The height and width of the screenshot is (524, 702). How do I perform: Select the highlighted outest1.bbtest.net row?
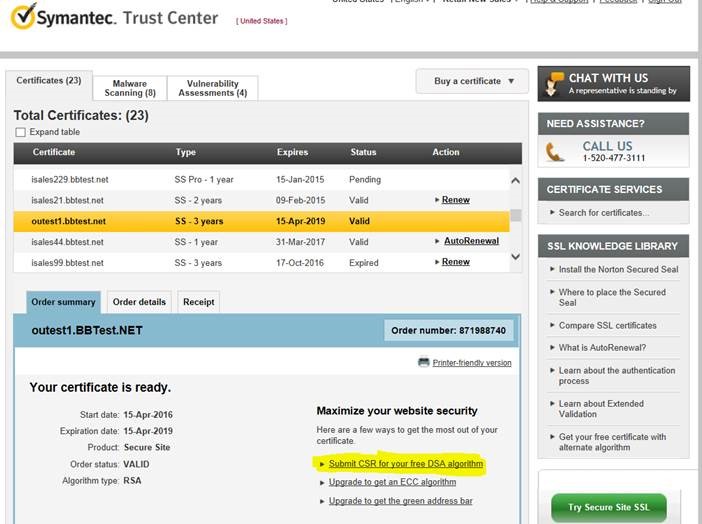261,221
